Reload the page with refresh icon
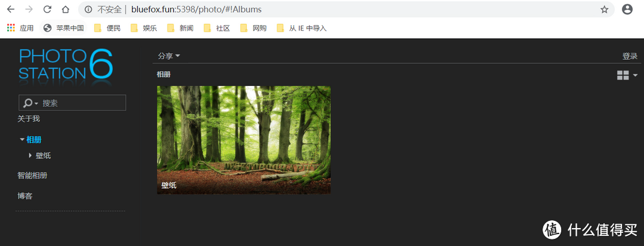This screenshot has height=246, width=644. pos(48,10)
